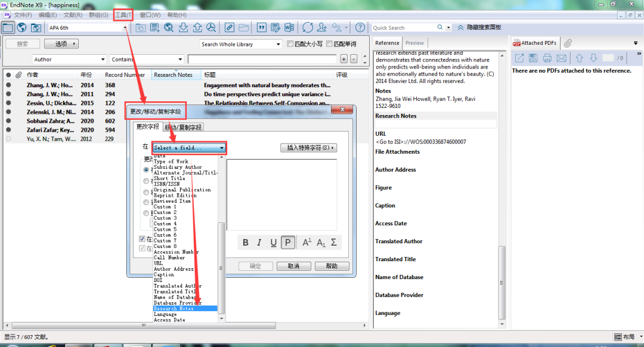Click the Sync Library icon
The height and width of the screenshot is (347, 644).
pos(308,27)
